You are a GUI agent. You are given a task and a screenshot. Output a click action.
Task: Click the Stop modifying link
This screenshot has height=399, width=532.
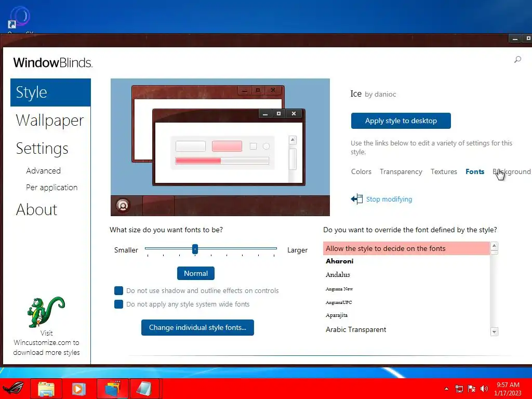pyautogui.click(x=389, y=199)
